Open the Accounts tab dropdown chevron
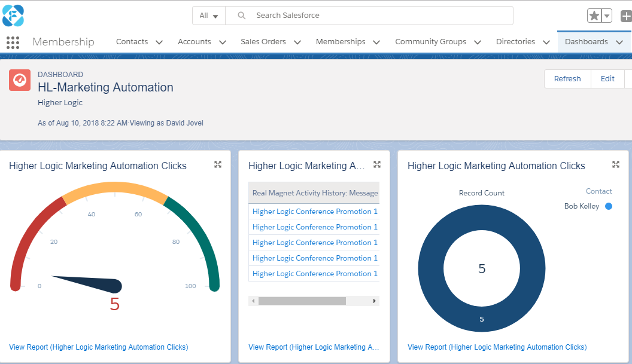The width and height of the screenshot is (632, 364). [x=223, y=42]
